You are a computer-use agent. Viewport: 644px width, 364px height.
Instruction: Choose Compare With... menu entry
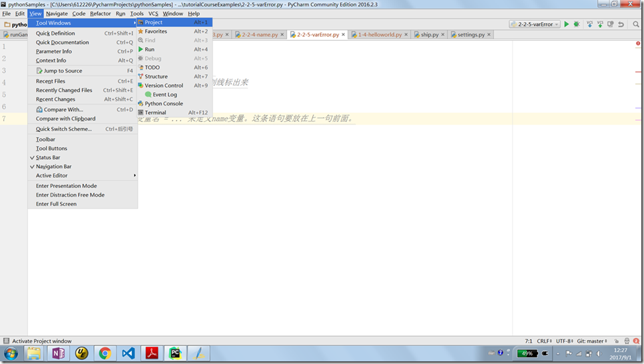click(x=83, y=109)
